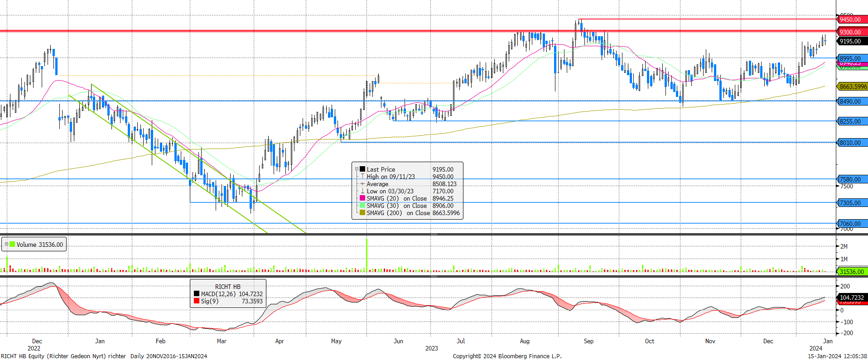Click the blue 8490.00 price axis tag

point(852,101)
